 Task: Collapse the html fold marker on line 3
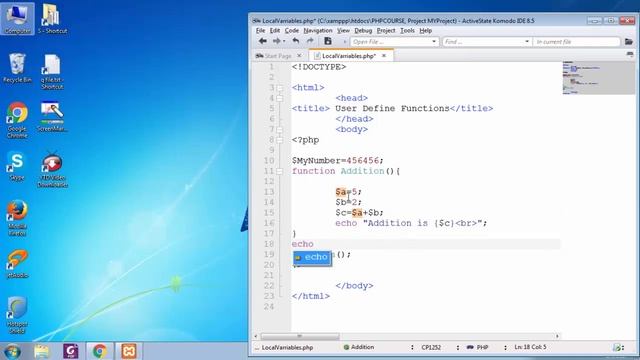pyautogui.click(x=280, y=88)
